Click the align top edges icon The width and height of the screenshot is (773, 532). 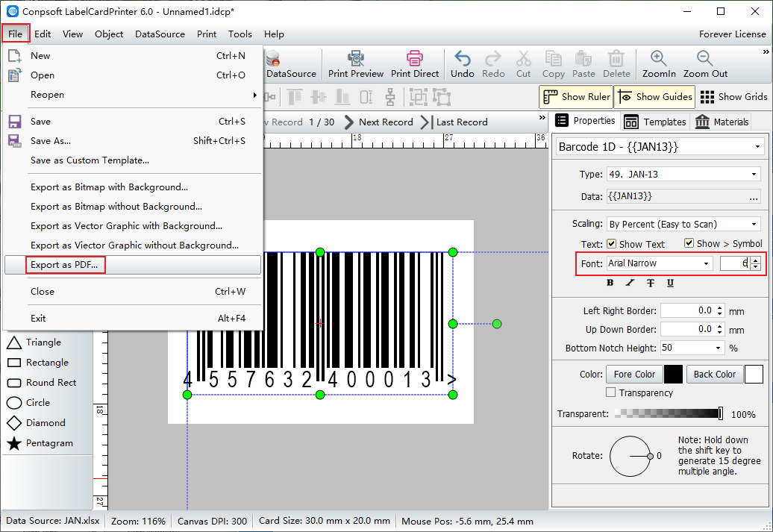pos(294,97)
